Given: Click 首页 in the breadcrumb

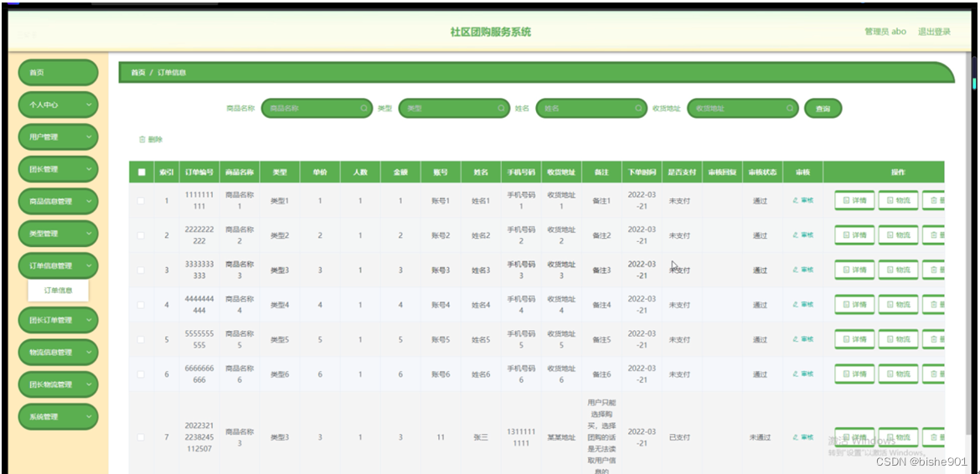Looking at the screenshot, I should [138, 73].
